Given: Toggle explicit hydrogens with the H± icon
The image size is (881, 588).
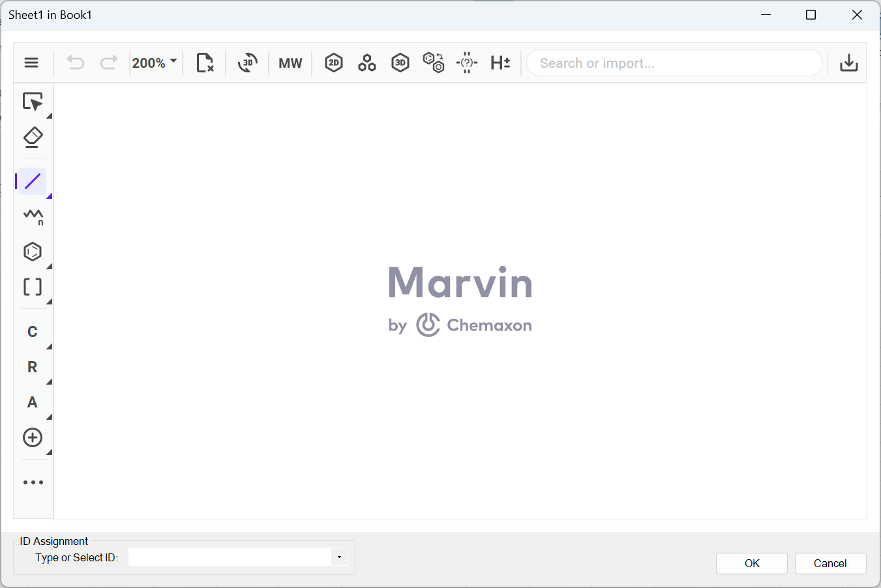Looking at the screenshot, I should [x=500, y=63].
